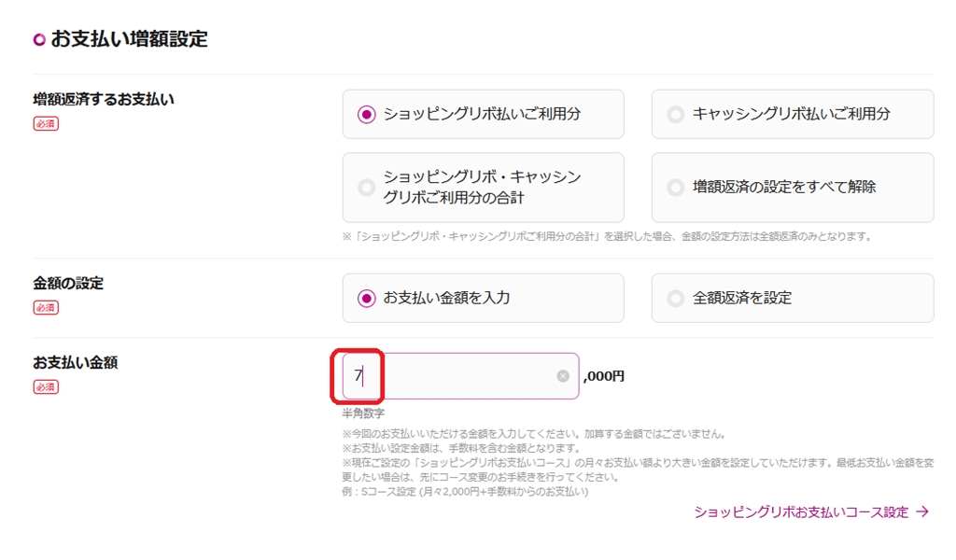Select キャッシングリボ払いご利用分 radio option

[676, 114]
